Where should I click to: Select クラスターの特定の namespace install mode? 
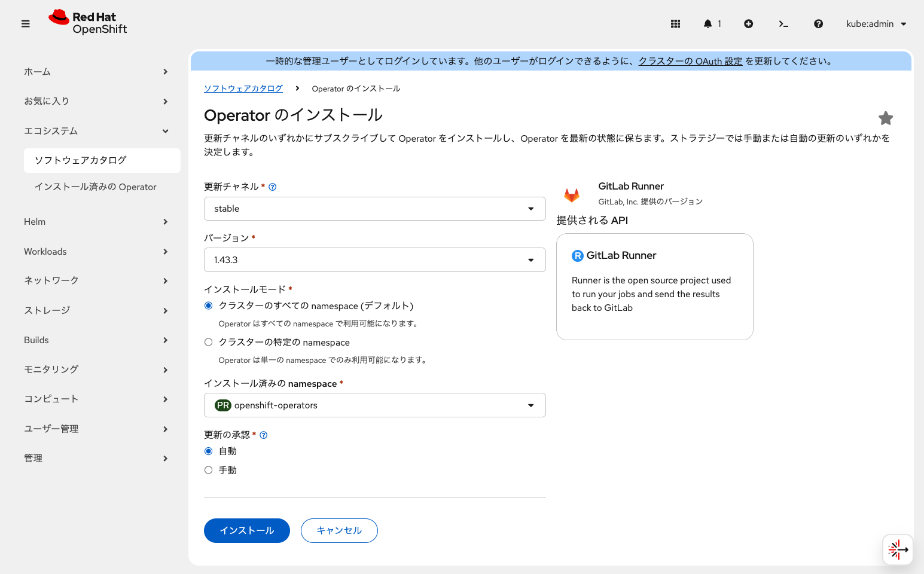pos(208,341)
